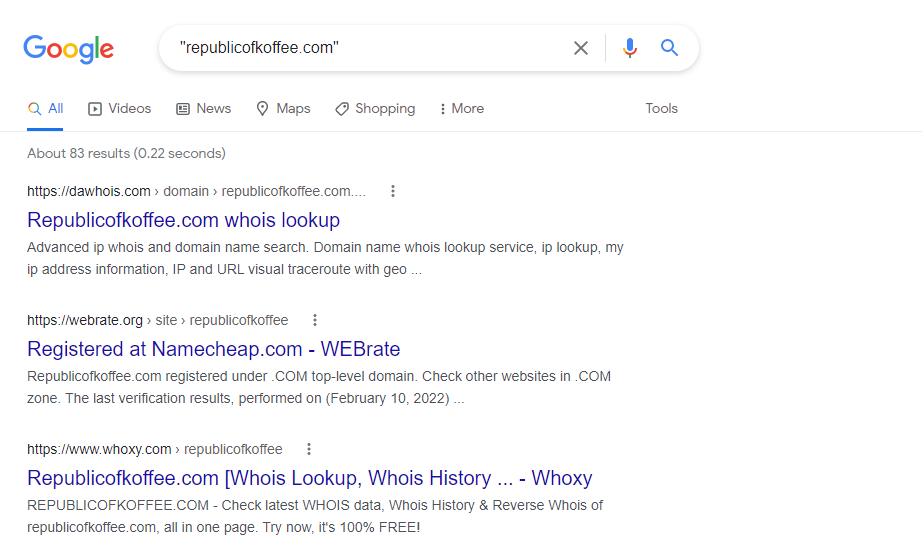Clear the search box with X icon
The height and width of the screenshot is (557, 924).
click(581, 48)
